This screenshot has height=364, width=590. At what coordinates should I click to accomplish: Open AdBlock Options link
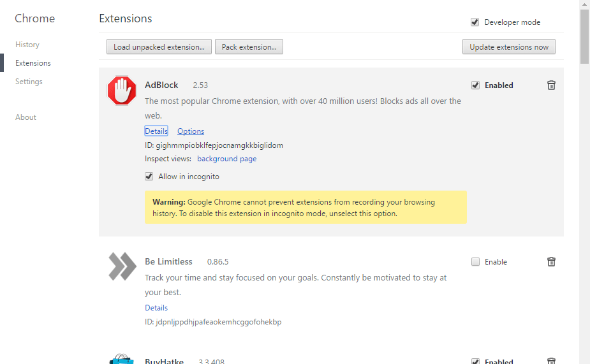click(191, 131)
